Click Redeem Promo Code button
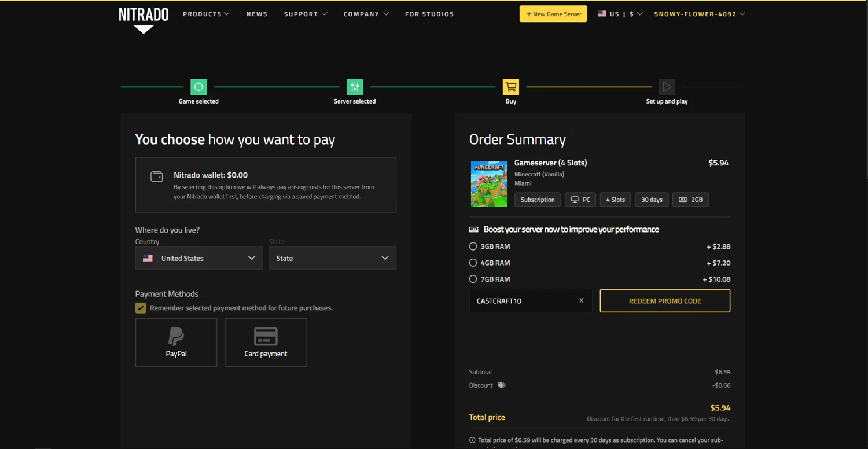This screenshot has height=449, width=868. point(665,301)
